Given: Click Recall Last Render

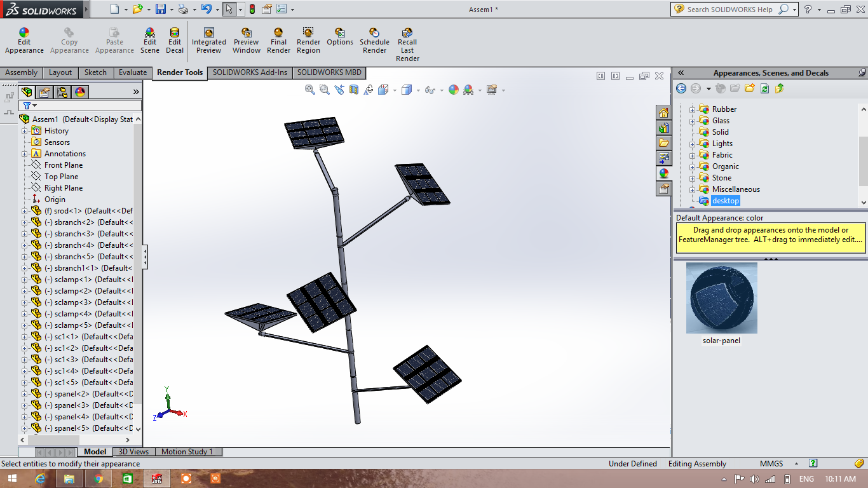Looking at the screenshot, I should pyautogui.click(x=407, y=44).
